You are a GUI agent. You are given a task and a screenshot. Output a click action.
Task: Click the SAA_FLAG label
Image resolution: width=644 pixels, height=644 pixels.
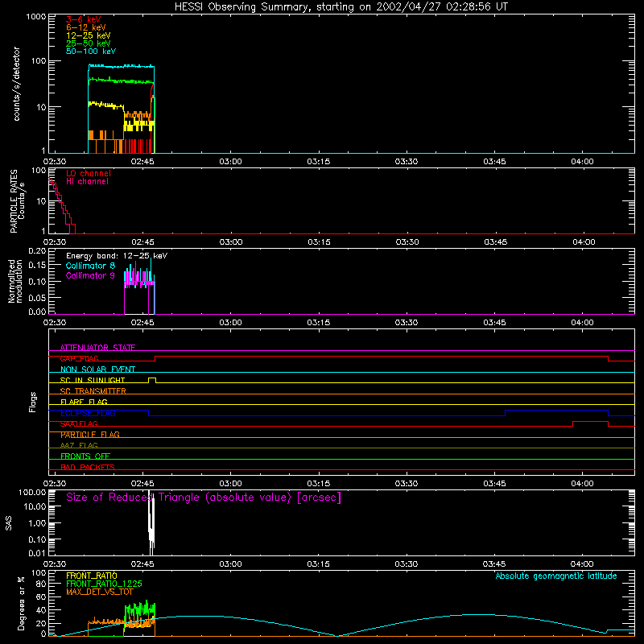click(79, 424)
